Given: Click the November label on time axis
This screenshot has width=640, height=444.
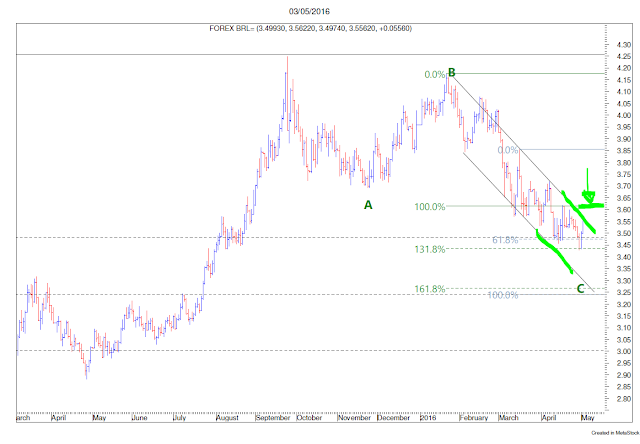Looking at the screenshot, I should [354, 418].
